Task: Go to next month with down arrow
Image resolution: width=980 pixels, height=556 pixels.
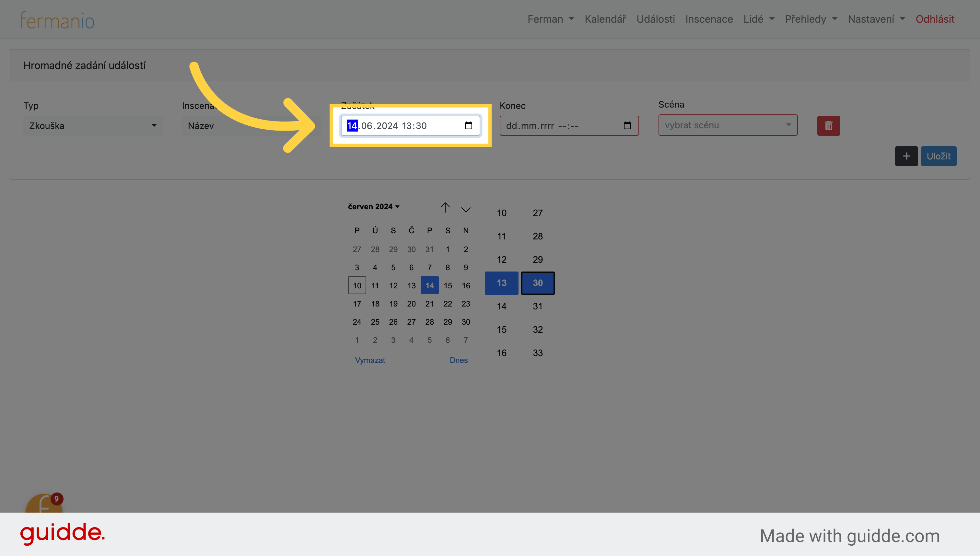Action: [466, 207]
